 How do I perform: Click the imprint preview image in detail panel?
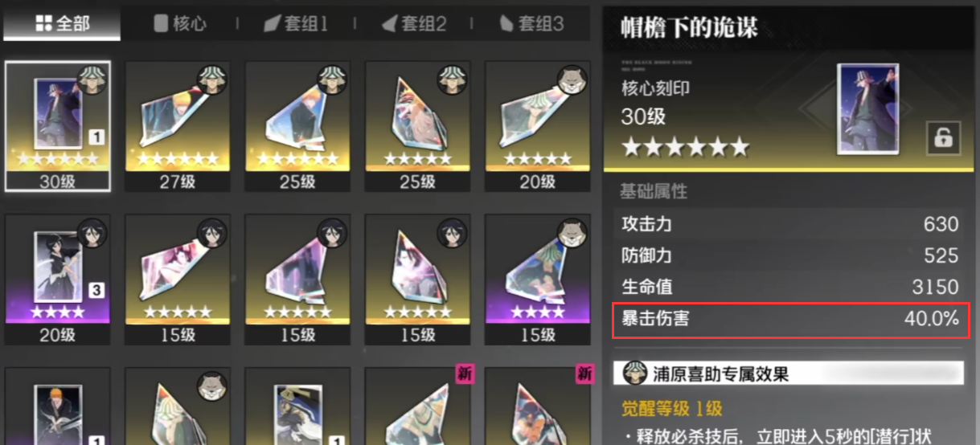click(x=867, y=108)
